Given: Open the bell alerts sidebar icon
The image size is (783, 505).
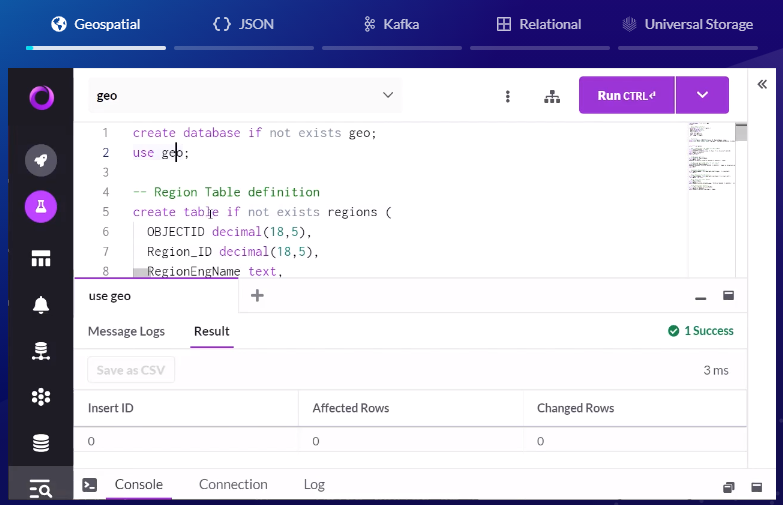Looking at the screenshot, I should coord(41,305).
